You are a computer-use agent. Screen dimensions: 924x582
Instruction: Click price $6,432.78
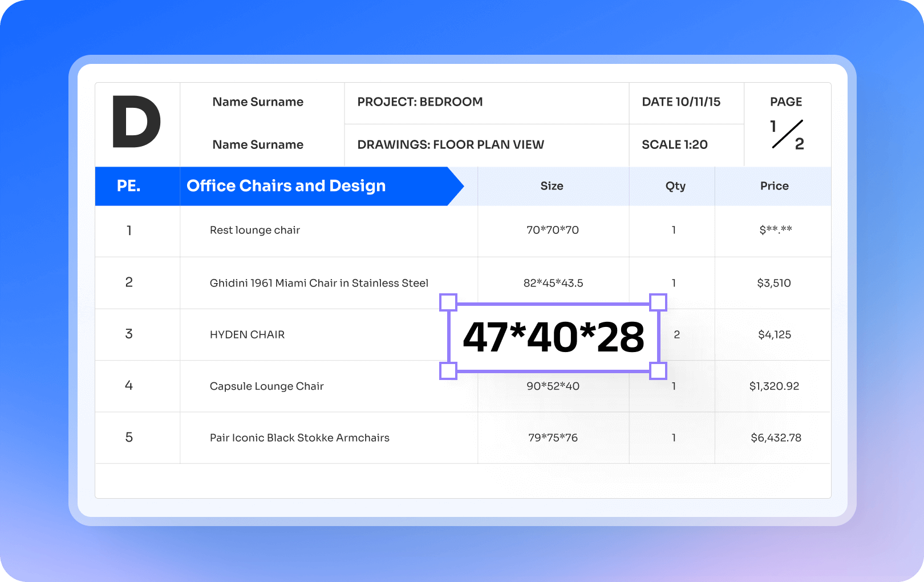point(776,438)
